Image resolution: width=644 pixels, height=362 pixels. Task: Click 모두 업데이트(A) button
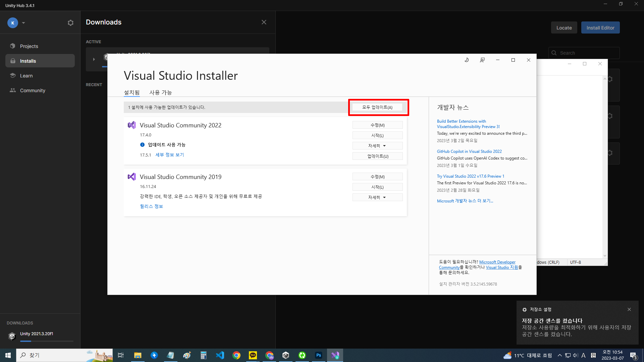click(377, 107)
